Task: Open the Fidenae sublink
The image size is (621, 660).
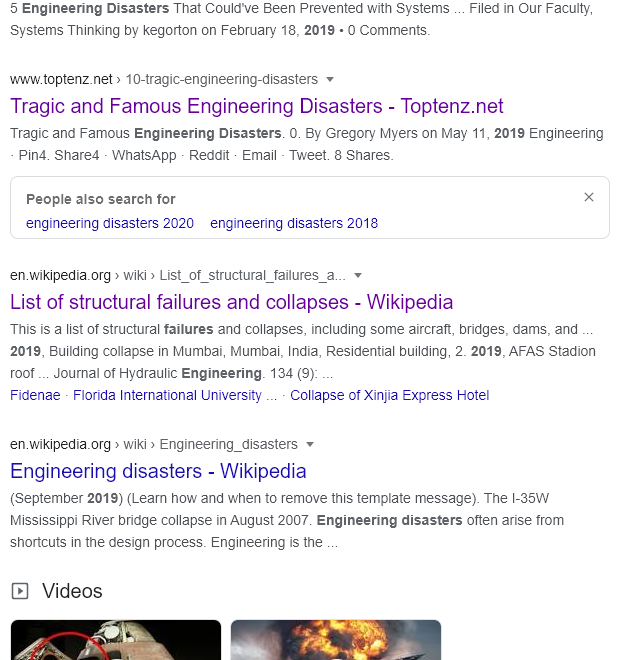Action: pos(35,395)
